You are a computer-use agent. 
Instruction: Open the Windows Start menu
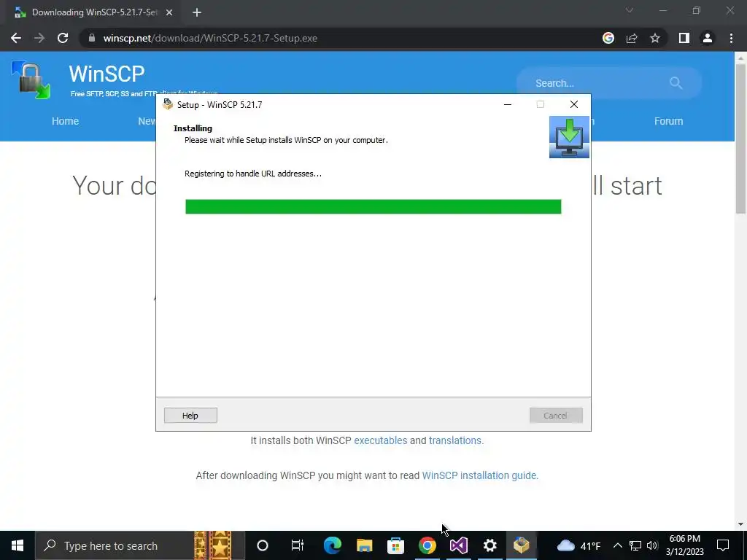18,545
